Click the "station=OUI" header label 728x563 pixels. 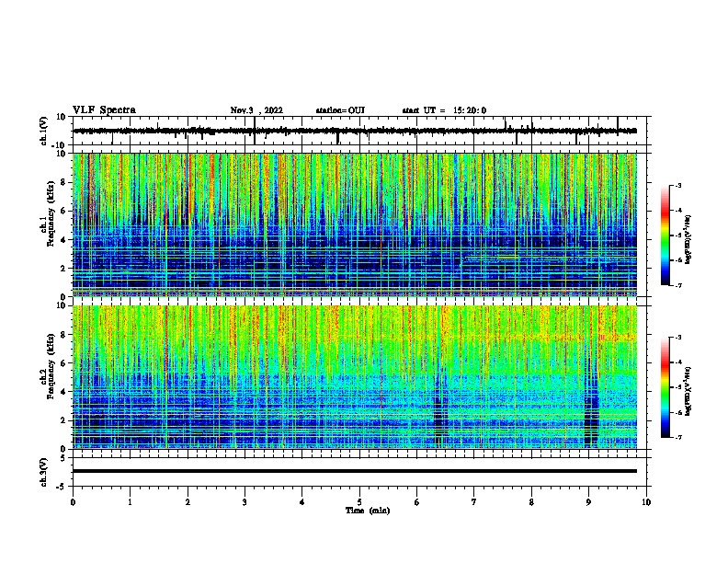340,110
